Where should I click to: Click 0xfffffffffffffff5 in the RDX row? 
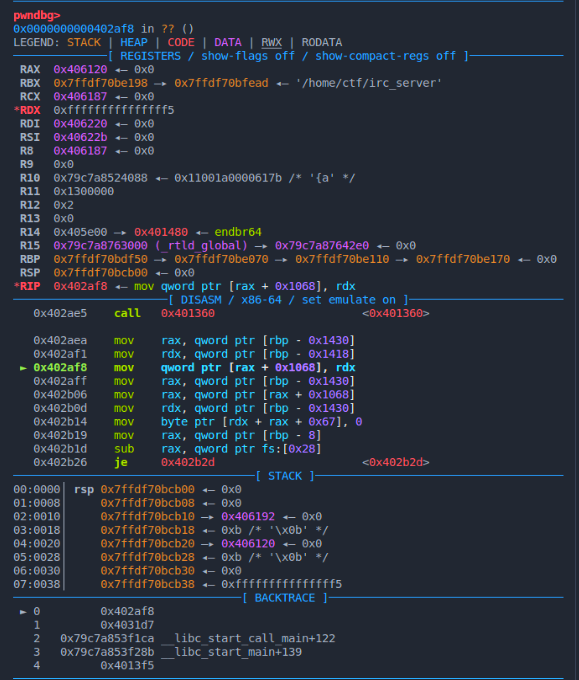pos(114,110)
